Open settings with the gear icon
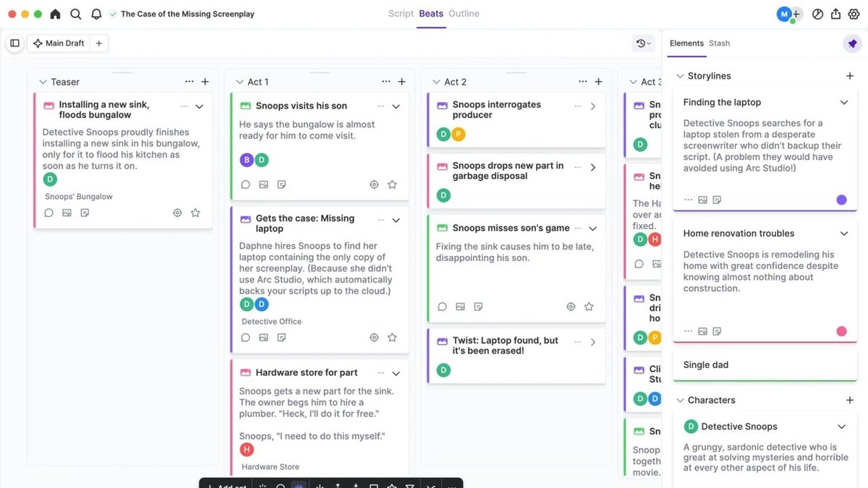The width and height of the screenshot is (868, 488). tap(854, 14)
